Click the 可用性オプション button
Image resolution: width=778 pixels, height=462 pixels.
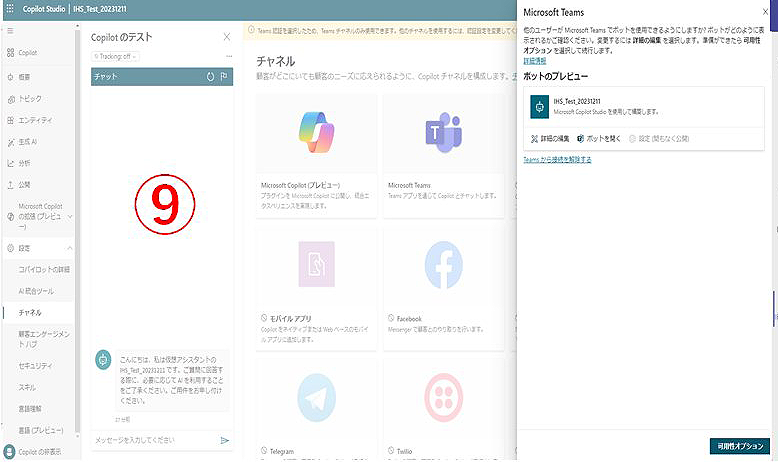tap(740, 446)
